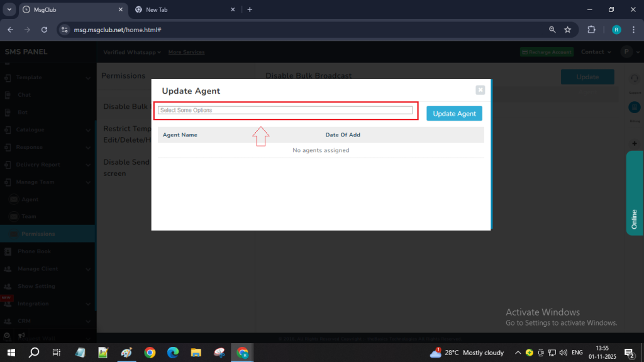Expand the Contact dropdown in header

[596, 52]
